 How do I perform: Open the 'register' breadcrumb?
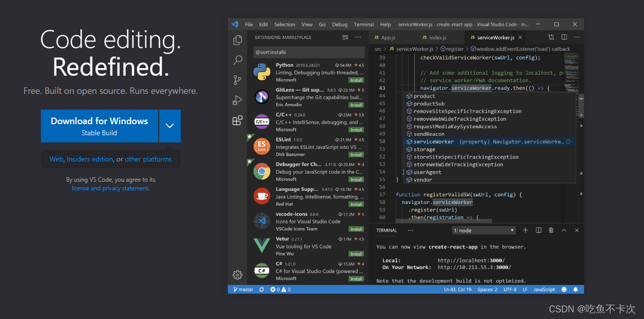[452, 49]
